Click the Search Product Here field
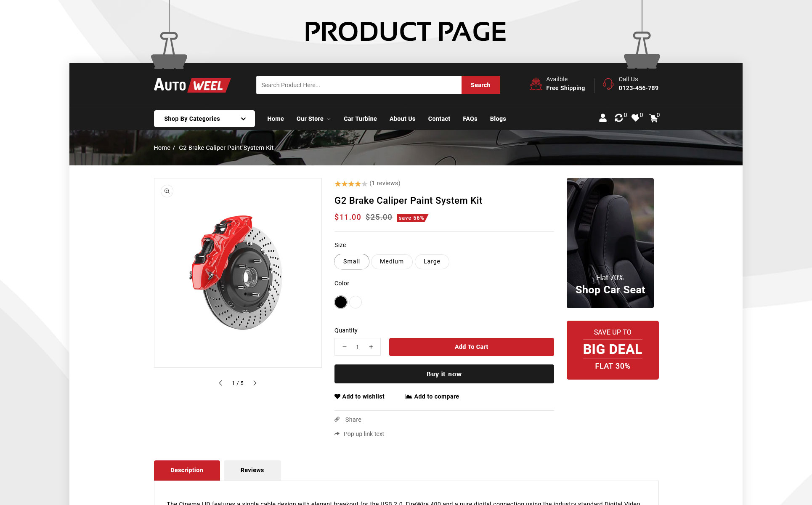The image size is (812, 505). point(358,85)
